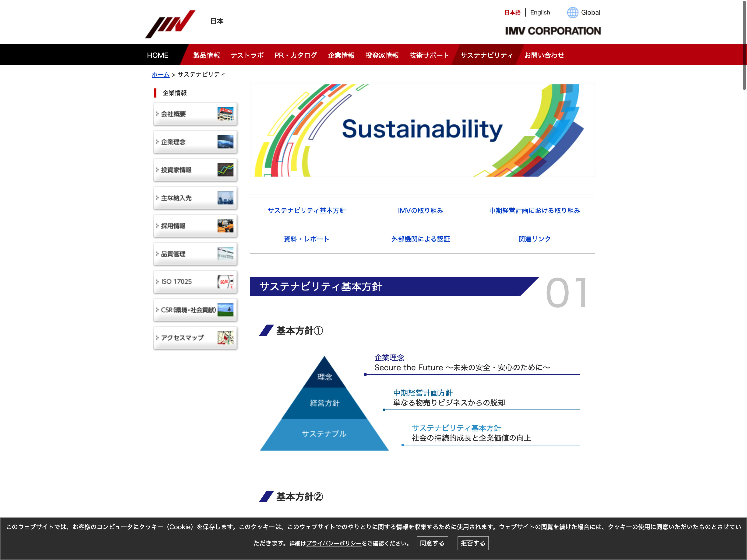Go to HOME in navigation bar
The width and height of the screenshot is (747, 560).
[x=157, y=55]
